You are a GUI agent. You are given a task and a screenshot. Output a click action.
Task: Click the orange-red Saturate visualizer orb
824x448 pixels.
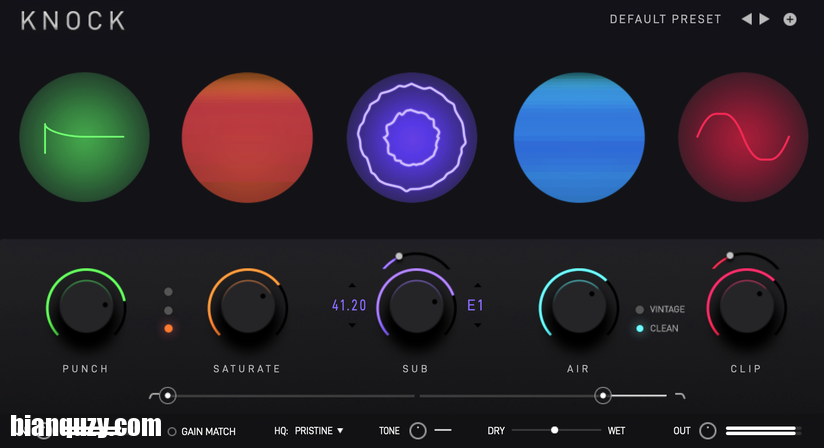click(x=247, y=137)
